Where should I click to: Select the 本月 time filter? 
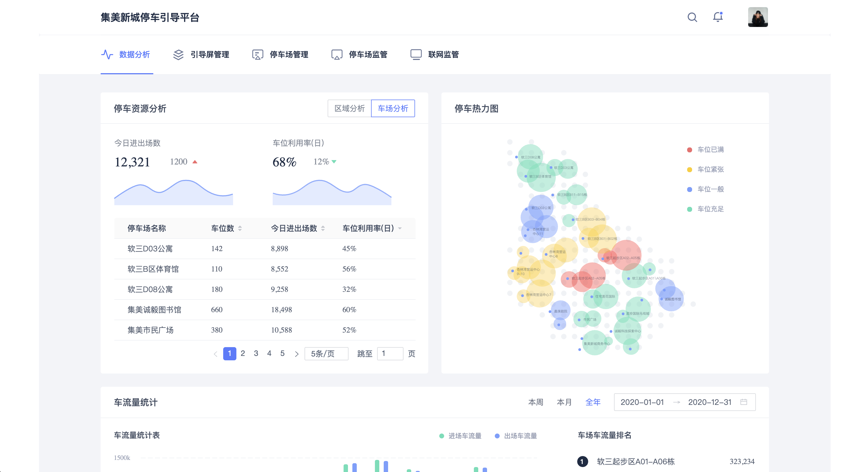pos(564,402)
